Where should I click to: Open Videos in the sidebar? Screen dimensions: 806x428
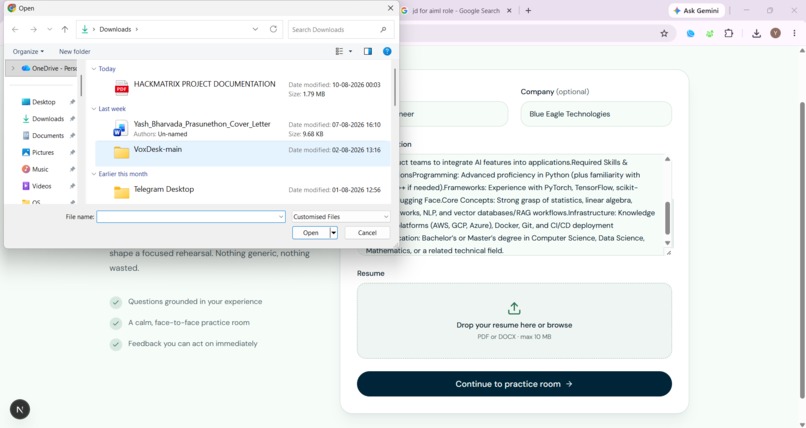point(41,186)
